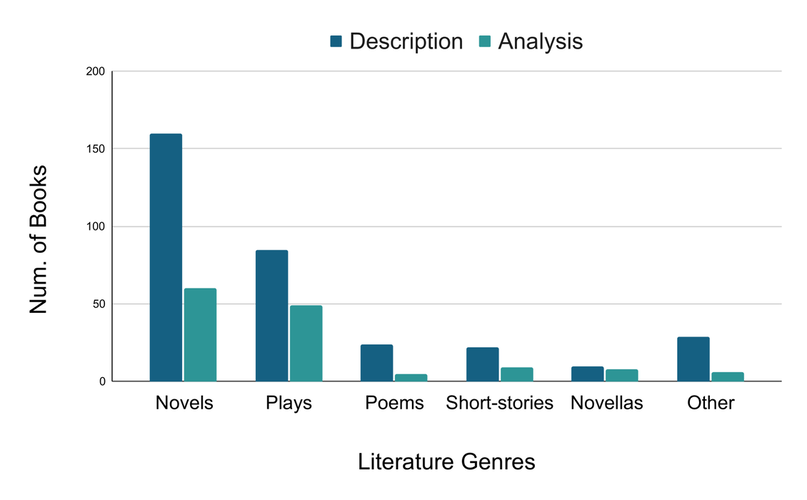Click the Plays category label
The height and width of the screenshot is (500, 807).
289,403
